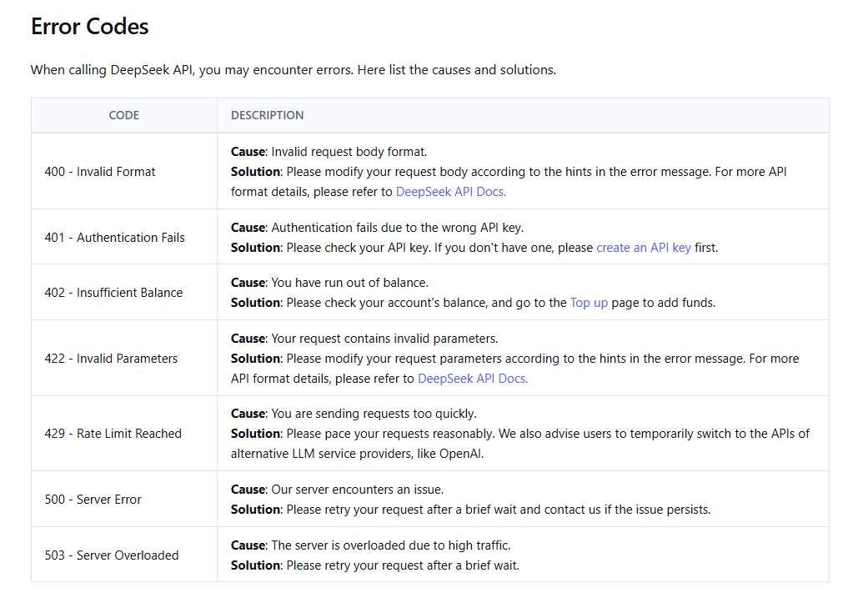868x598 pixels.
Task: Click 'server is overloaded due to high traffic' text
Action: pos(391,545)
